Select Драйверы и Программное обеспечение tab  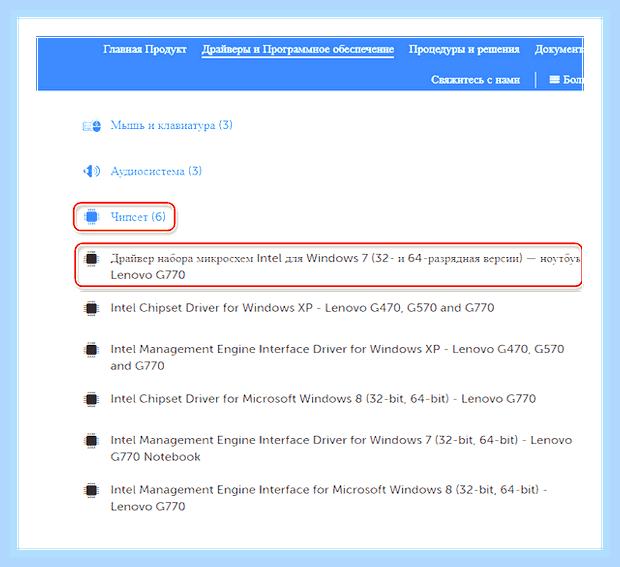[x=298, y=49]
